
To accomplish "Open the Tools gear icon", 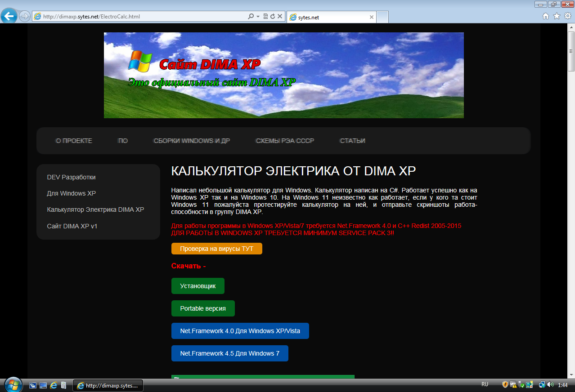I will pos(567,16).
